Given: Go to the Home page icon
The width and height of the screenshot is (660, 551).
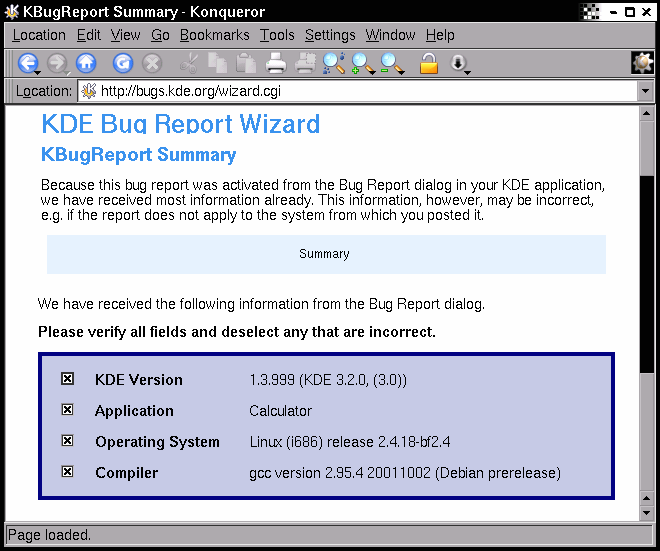Looking at the screenshot, I should pos(86,64).
